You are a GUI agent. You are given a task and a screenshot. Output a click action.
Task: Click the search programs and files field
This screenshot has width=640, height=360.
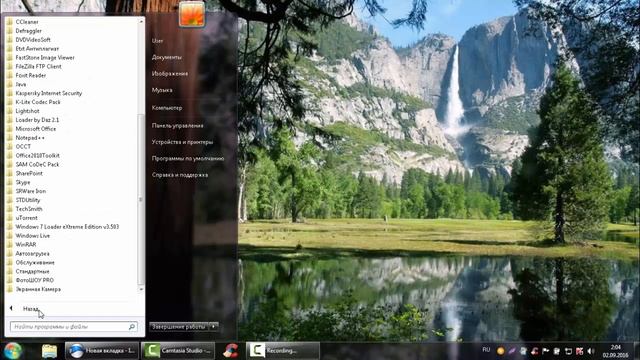click(73, 327)
